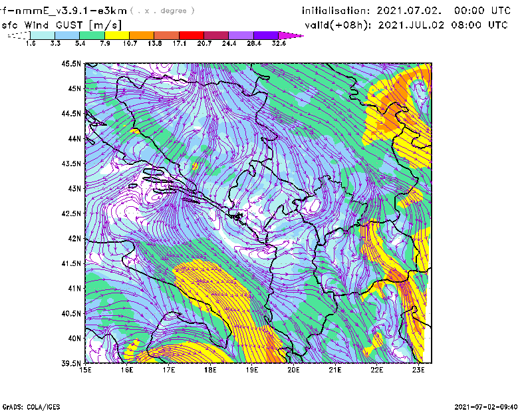
Task: Click the model name 'nmmE_v3.9.1-e3km' text
Action: point(70,11)
